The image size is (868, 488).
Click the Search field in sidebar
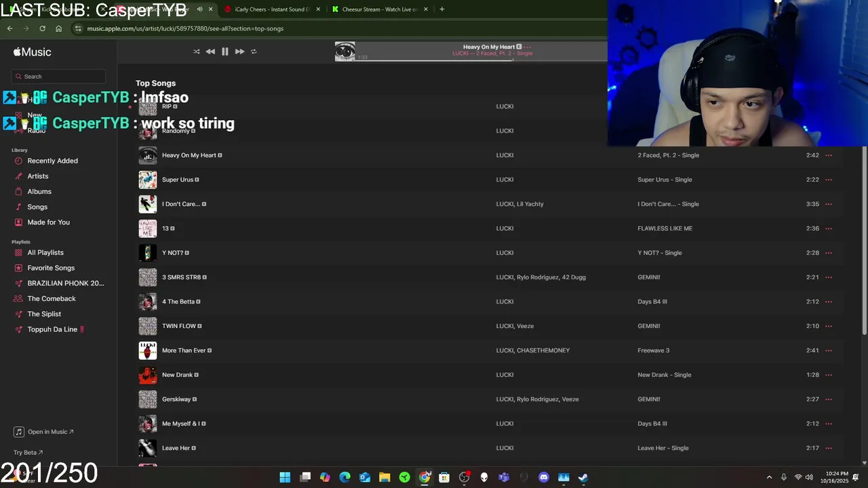(58, 77)
